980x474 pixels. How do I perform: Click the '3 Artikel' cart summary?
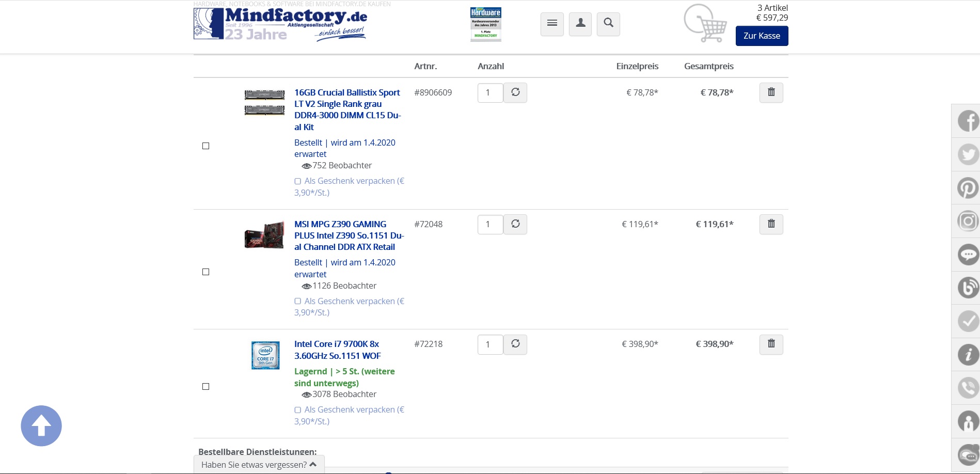(x=772, y=8)
